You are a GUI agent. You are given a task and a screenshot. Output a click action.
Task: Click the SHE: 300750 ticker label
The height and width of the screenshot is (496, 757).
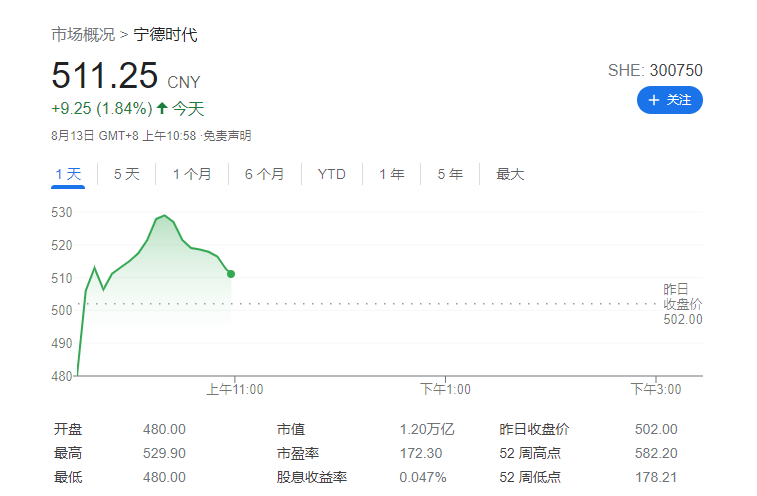coord(655,71)
